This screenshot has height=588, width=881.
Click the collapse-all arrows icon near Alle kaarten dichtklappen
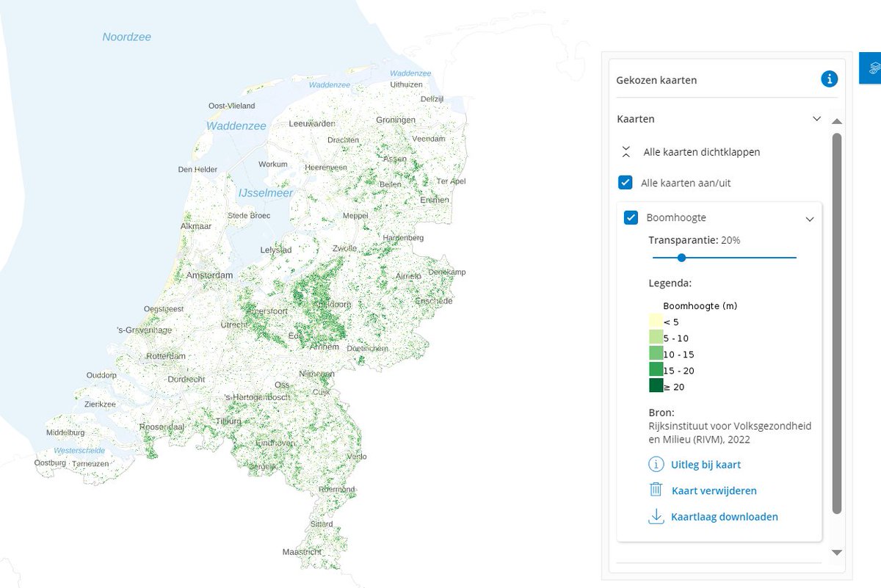coord(626,151)
